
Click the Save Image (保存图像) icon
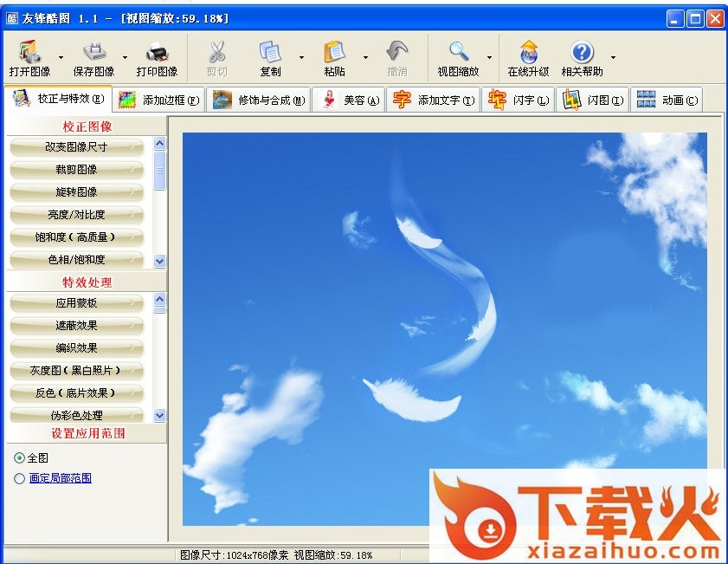pyautogui.click(x=93, y=52)
